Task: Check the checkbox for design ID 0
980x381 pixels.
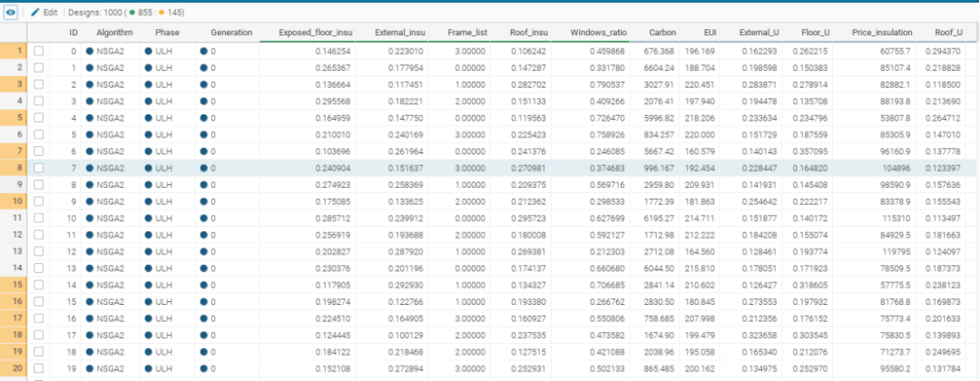Action: [39, 51]
